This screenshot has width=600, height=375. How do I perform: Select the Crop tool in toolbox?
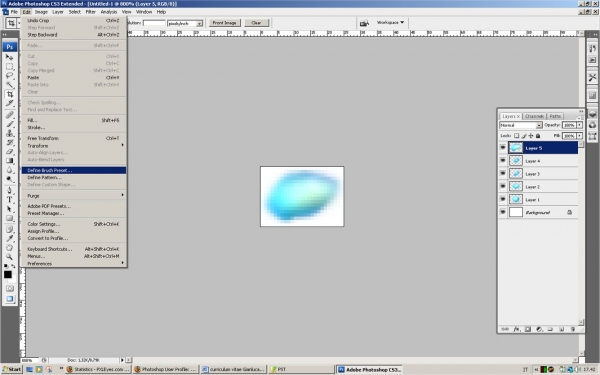[10, 94]
